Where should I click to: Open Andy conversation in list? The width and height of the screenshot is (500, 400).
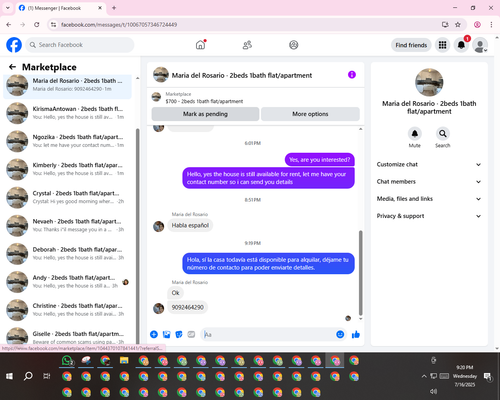click(67, 282)
